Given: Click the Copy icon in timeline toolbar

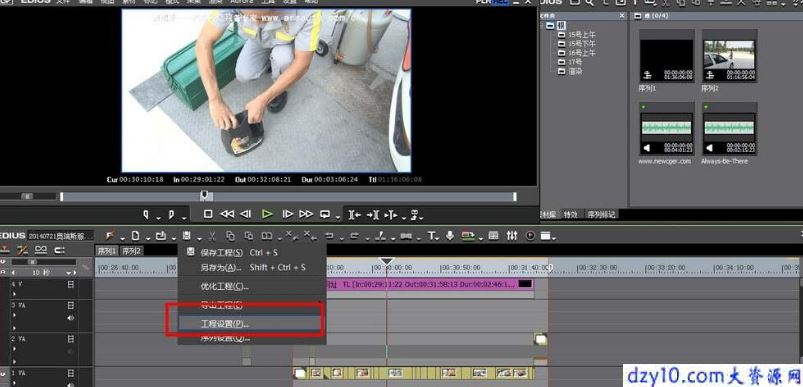Looking at the screenshot, I should coord(230,235).
